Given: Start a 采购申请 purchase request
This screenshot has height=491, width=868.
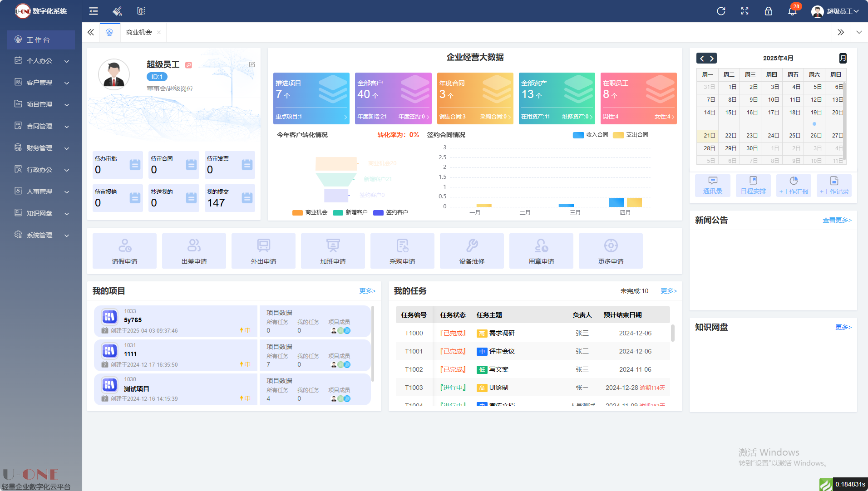Looking at the screenshot, I should [402, 251].
